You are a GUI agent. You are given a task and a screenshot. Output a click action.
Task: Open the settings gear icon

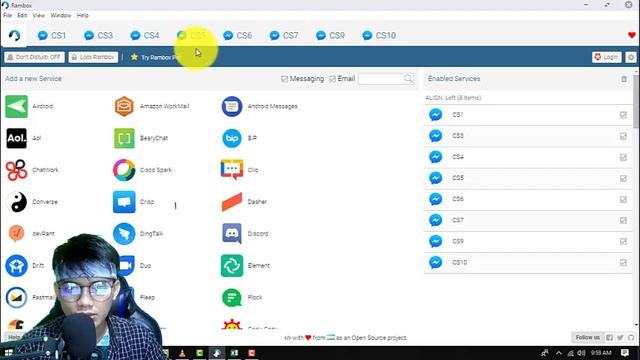tap(631, 57)
